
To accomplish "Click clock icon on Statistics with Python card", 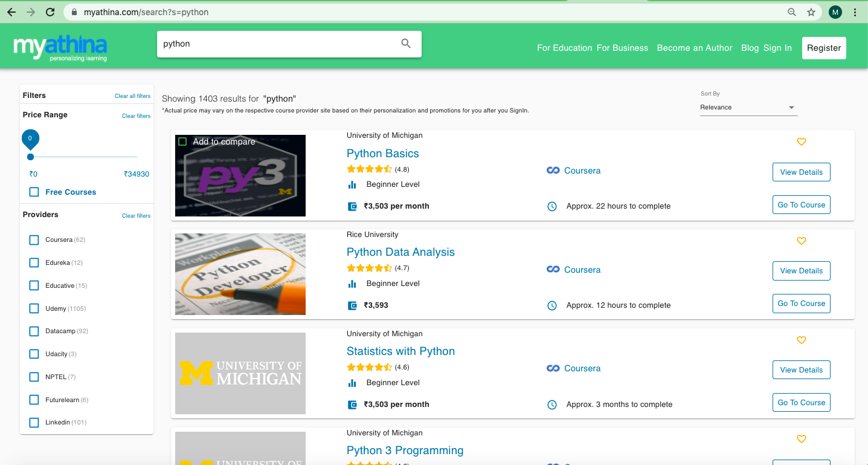I will (x=551, y=405).
